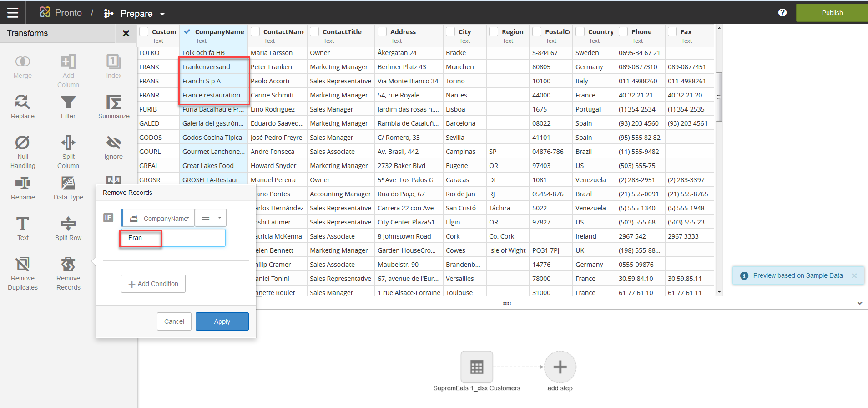Click the Filter transform icon

pos(68,102)
